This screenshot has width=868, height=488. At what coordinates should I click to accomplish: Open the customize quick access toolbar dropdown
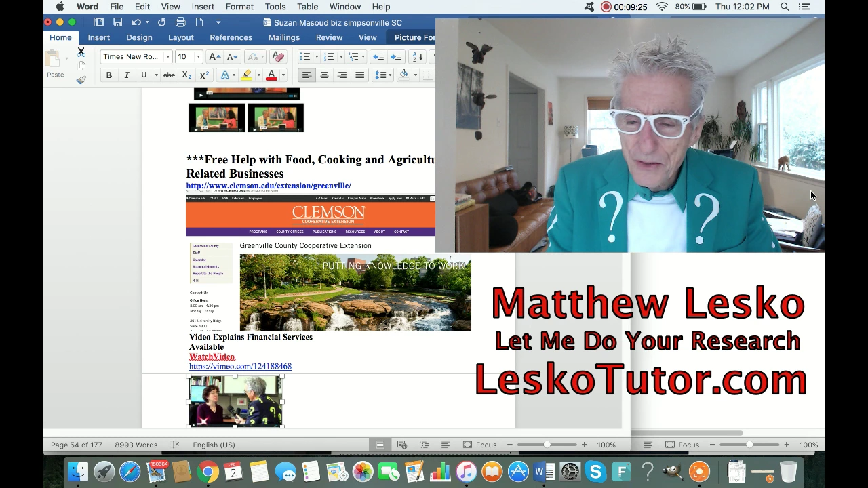coord(218,22)
